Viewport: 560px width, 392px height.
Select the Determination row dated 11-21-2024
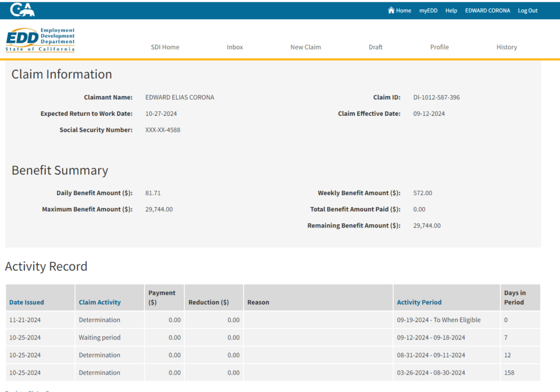(x=100, y=320)
